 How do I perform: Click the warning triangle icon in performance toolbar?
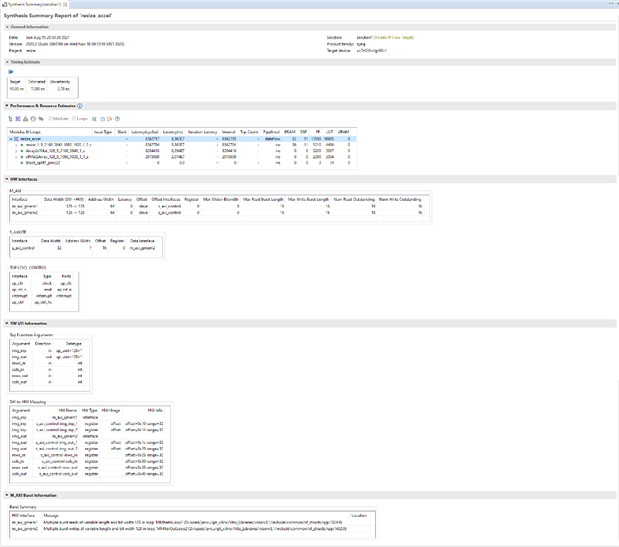tap(26, 118)
